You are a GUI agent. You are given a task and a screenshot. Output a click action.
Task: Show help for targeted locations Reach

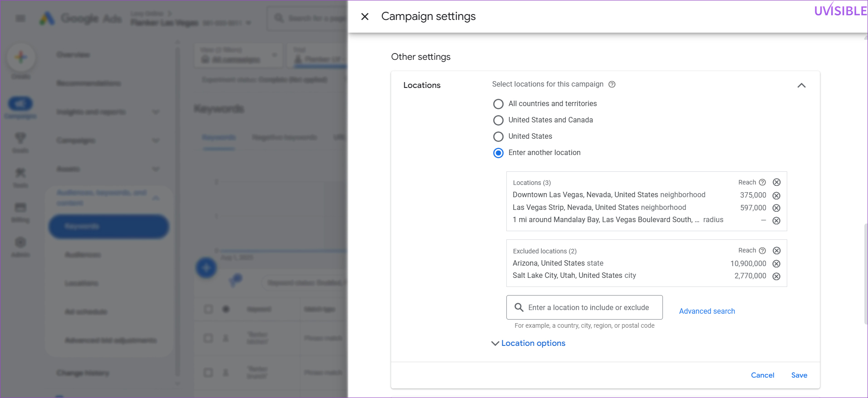[762, 182]
